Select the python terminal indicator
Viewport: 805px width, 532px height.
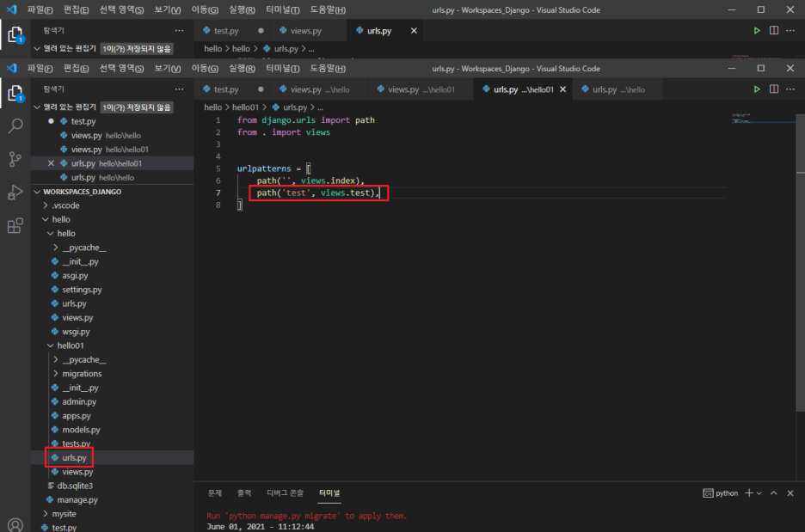(x=721, y=493)
